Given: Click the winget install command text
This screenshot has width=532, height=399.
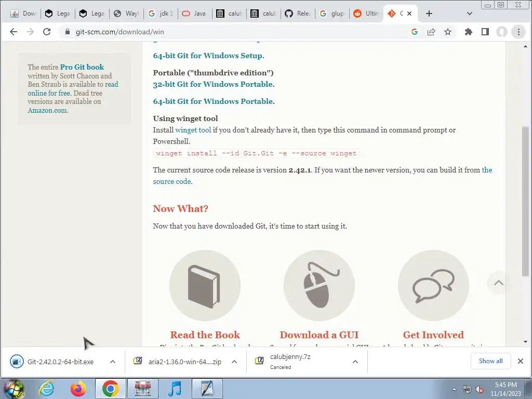Looking at the screenshot, I should click(x=256, y=153).
